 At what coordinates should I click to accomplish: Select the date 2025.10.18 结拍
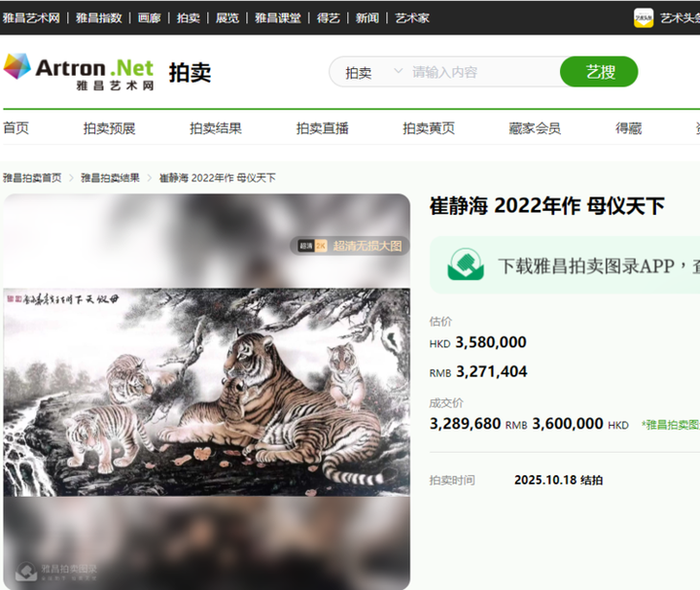[x=558, y=480]
